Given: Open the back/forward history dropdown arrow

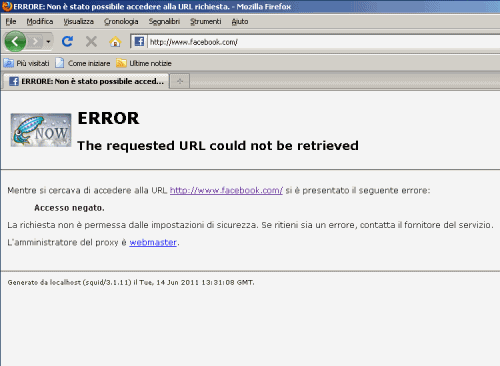Looking at the screenshot, I should coord(48,42).
